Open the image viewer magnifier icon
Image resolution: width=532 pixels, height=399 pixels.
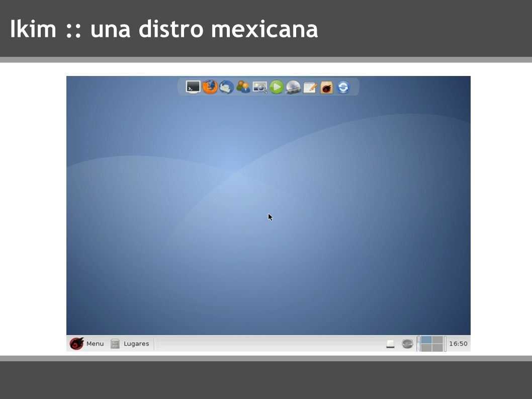tap(260, 88)
